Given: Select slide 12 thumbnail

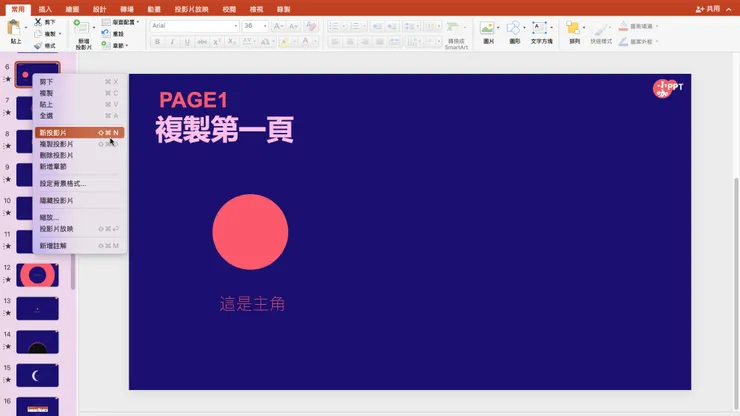Looking at the screenshot, I should 37,275.
